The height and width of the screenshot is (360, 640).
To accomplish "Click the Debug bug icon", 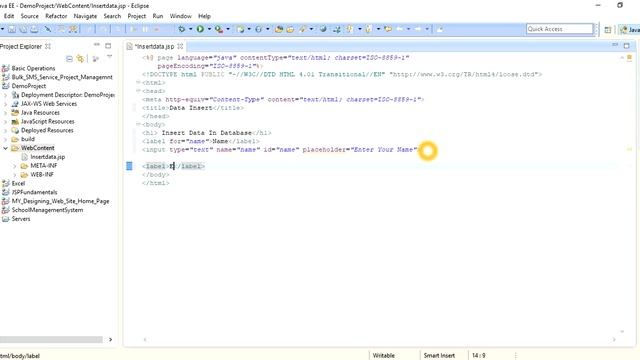I will pyautogui.click(x=182, y=29).
